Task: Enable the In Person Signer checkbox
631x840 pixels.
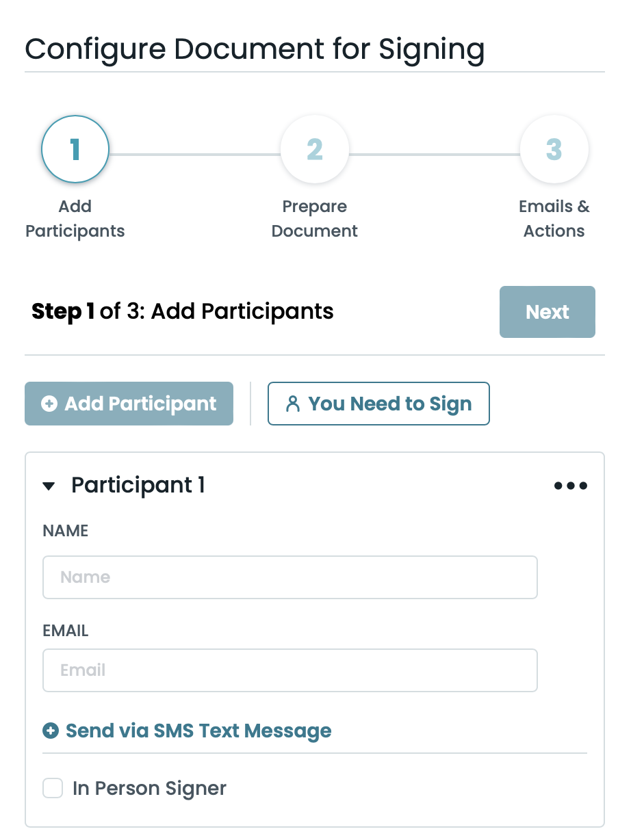Action: [53, 788]
